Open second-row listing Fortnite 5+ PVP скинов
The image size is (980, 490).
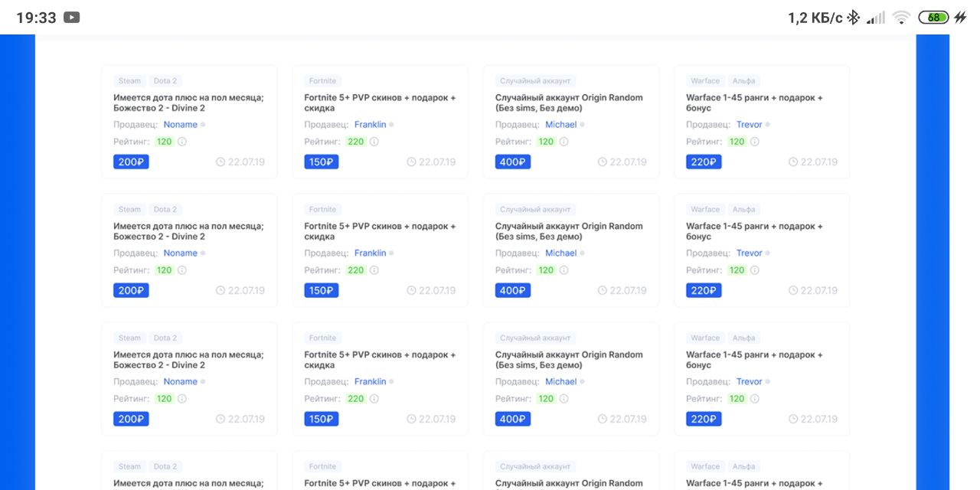coord(380,232)
